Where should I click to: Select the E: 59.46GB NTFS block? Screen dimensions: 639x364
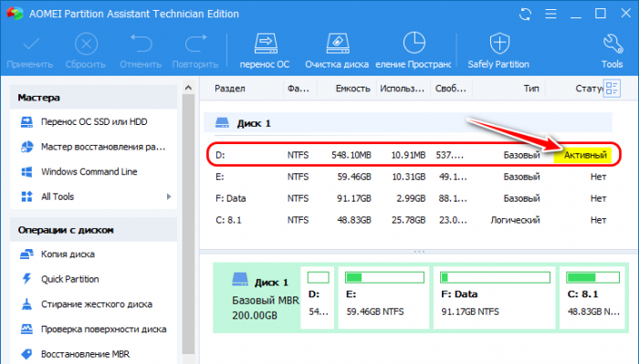(384, 297)
